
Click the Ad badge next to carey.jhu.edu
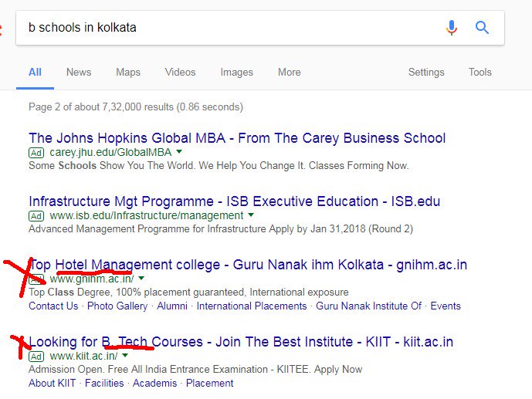click(36, 153)
